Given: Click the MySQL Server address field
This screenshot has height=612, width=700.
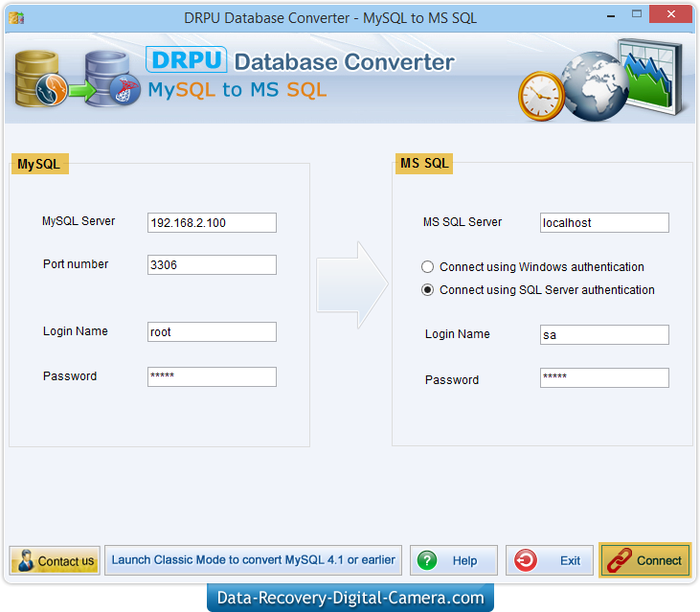Looking at the screenshot, I should click(x=212, y=223).
